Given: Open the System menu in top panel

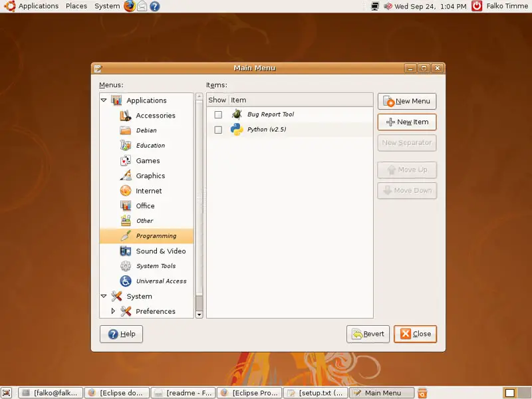Looking at the screenshot, I should pyautogui.click(x=107, y=6).
